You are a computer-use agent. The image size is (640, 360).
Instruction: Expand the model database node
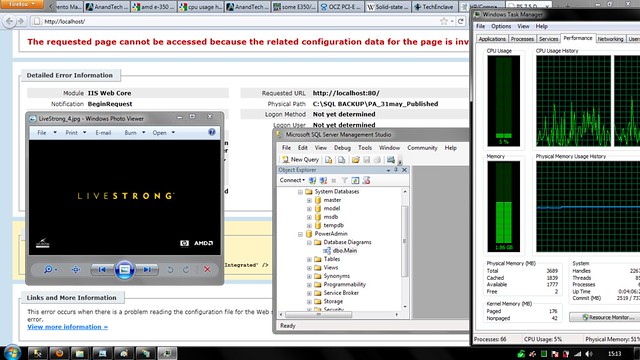pos(309,209)
